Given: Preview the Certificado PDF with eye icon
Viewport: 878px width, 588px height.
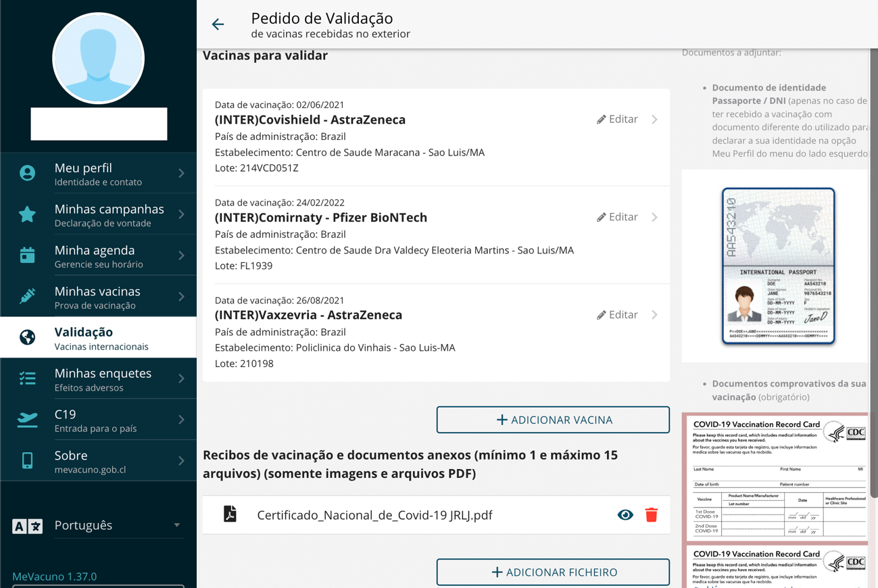Looking at the screenshot, I should tap(625, 515).
